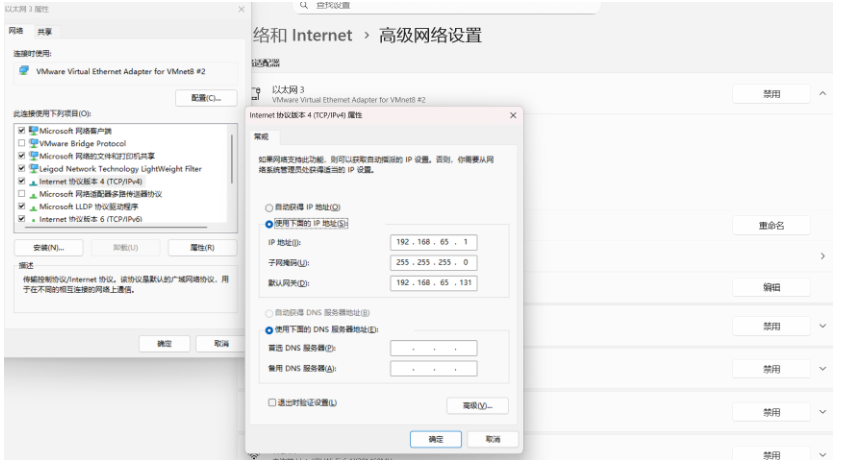Screen dimensions: 850x476
Task: Click the 子网掩码 input field
Action: pos(434,262)
